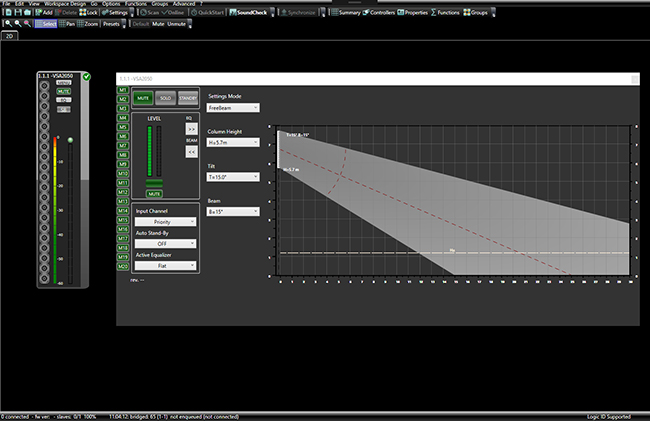Switch to the 2D tab
Image resolution: width=650 pixels, height=421 pixels.
tap(11, 35)
